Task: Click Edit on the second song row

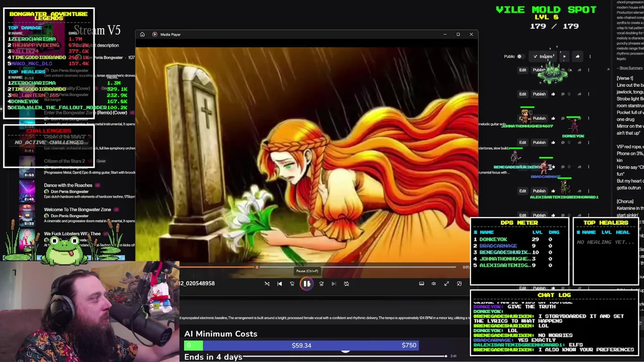Action: coord(523,94)
